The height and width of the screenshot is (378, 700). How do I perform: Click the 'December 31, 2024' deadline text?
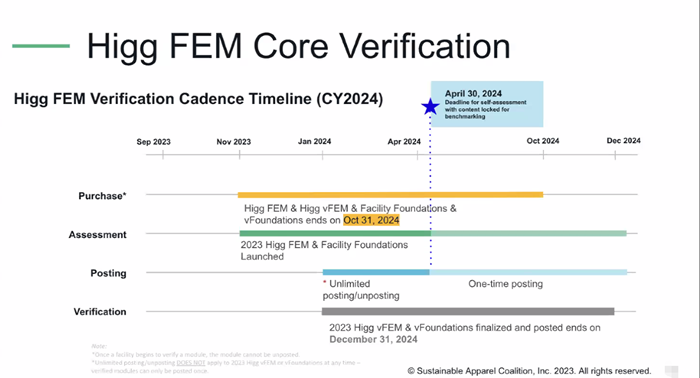tap(373, 339)
